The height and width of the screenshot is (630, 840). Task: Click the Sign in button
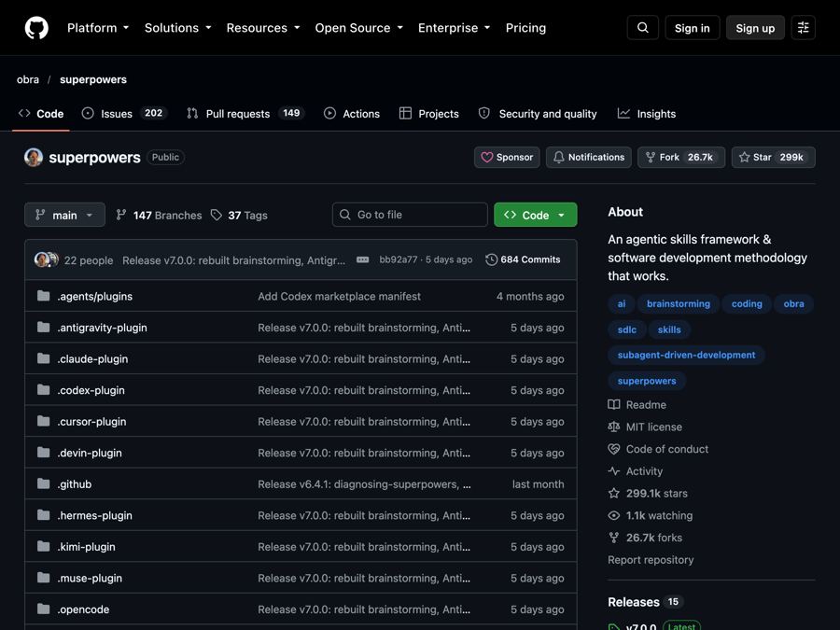(x=693, y=28)
